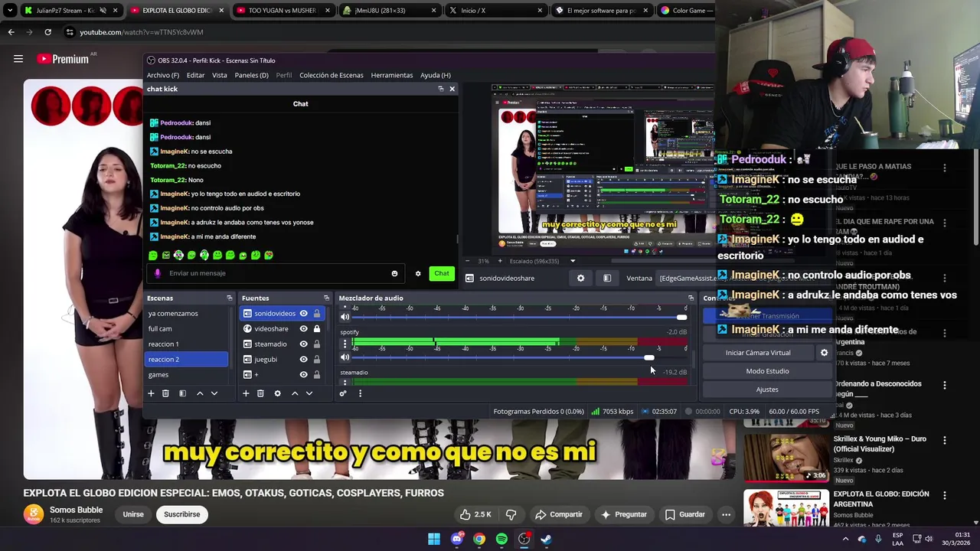Click green Chat send button
The image size is (980, 551).
pos(442,273)
